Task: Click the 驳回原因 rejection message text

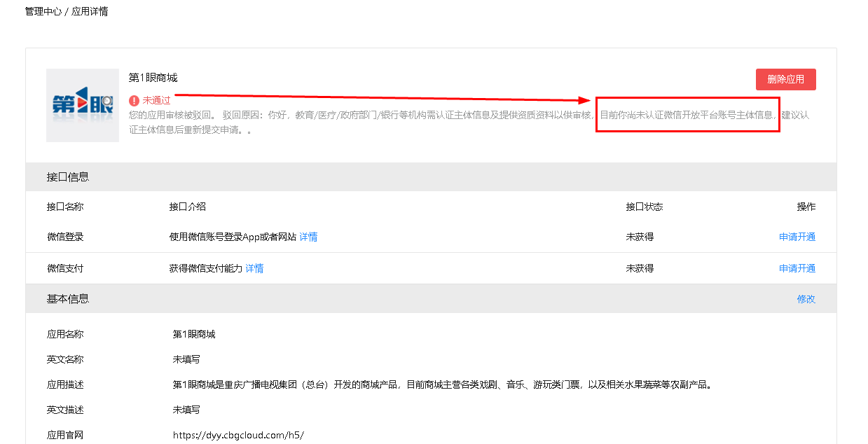Action: click(469, 122)
